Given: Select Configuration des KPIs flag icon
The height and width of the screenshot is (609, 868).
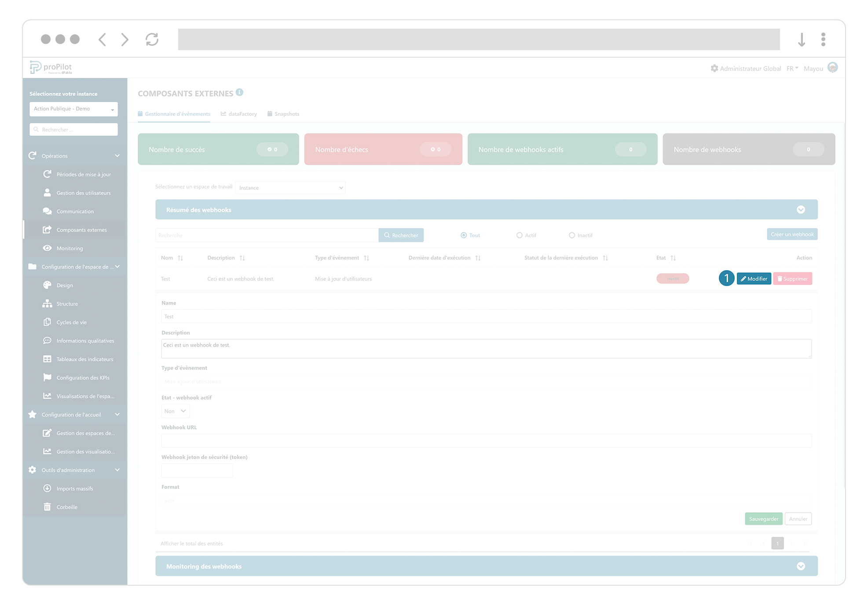Looking at the screenshot, I should coord(48,377).
